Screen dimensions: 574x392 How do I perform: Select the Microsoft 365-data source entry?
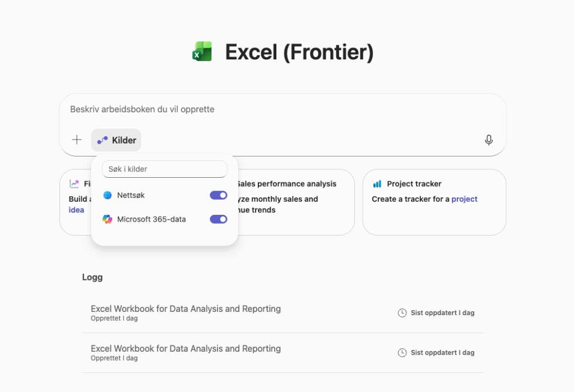[151, 219]
